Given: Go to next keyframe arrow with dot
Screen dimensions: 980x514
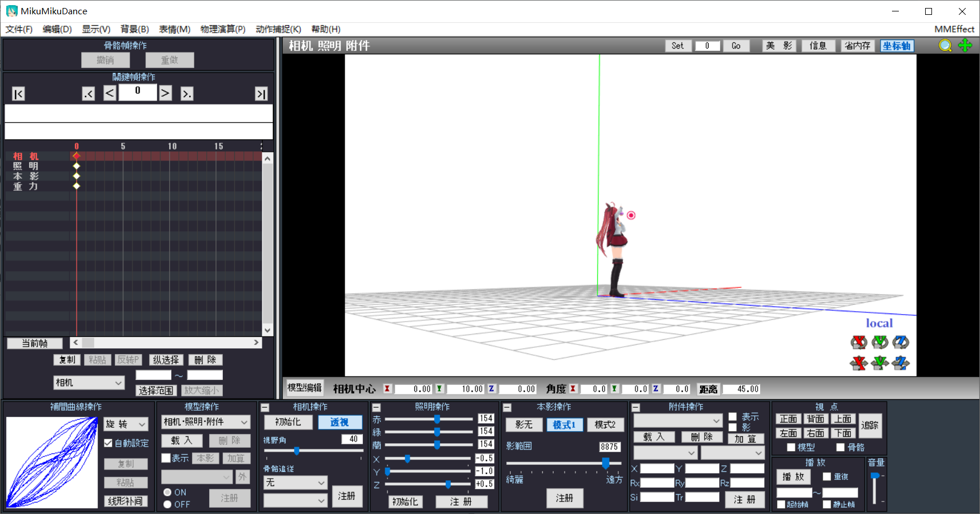Looking at the screenshot, I should (x=187, y=94).
